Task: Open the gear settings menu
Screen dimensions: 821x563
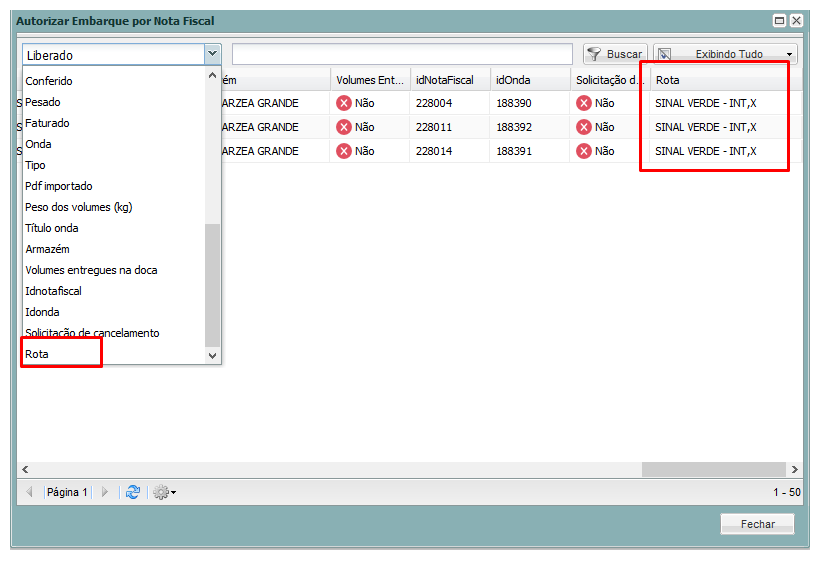Action: 164,492
